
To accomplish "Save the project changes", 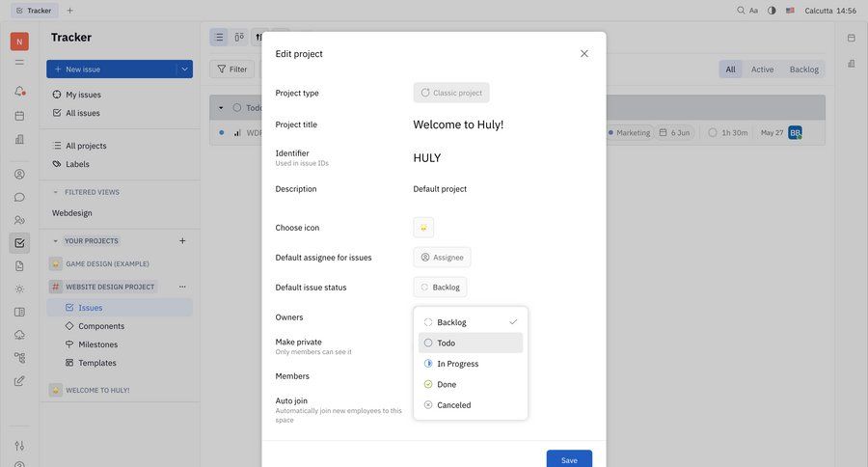I will (x=569, y=458).
